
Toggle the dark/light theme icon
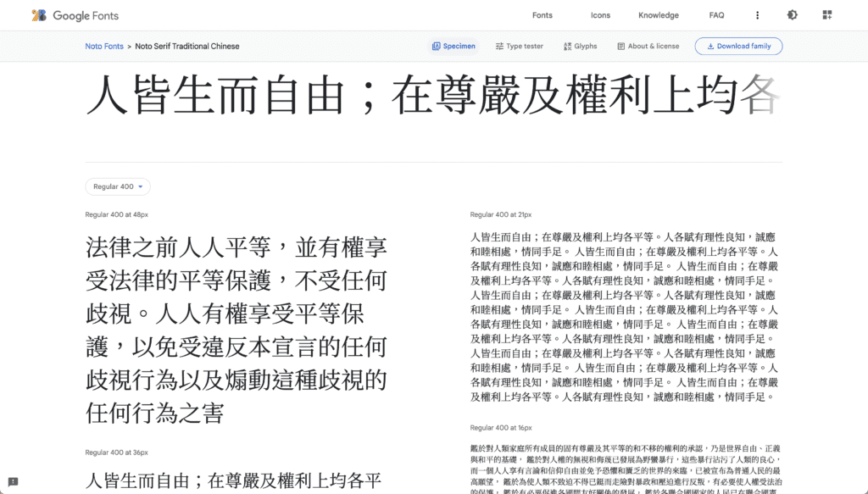[792, 15]
